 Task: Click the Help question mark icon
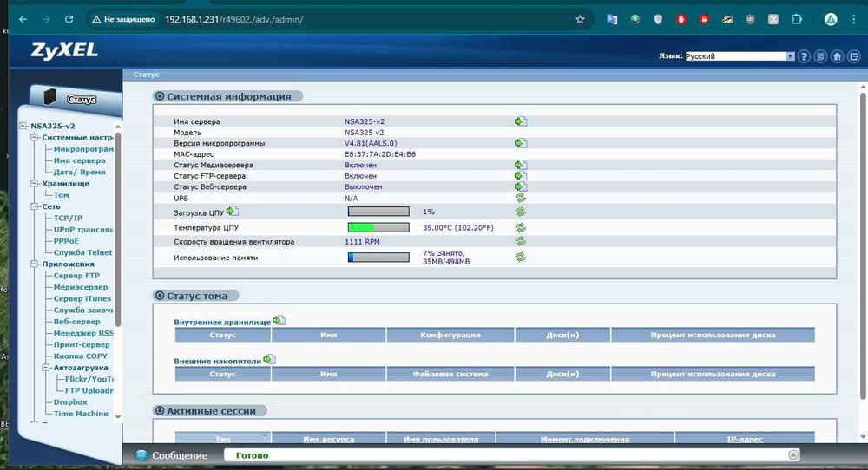tap(805, 56)
